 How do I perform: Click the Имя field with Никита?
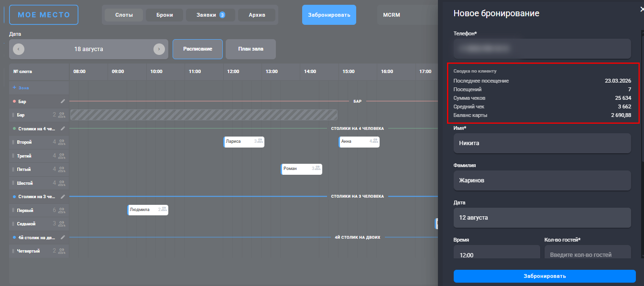click(542, 143)
